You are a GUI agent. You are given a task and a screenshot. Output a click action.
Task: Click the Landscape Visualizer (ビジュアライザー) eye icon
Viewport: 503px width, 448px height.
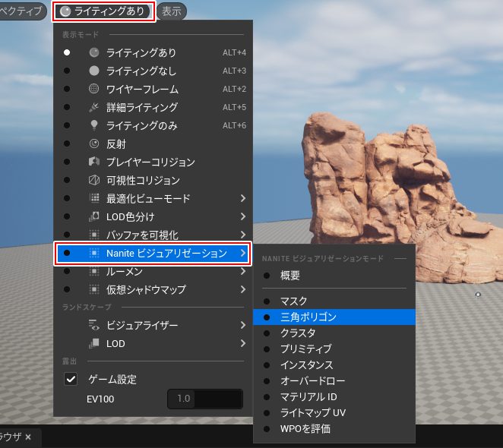tap(94, 325)
